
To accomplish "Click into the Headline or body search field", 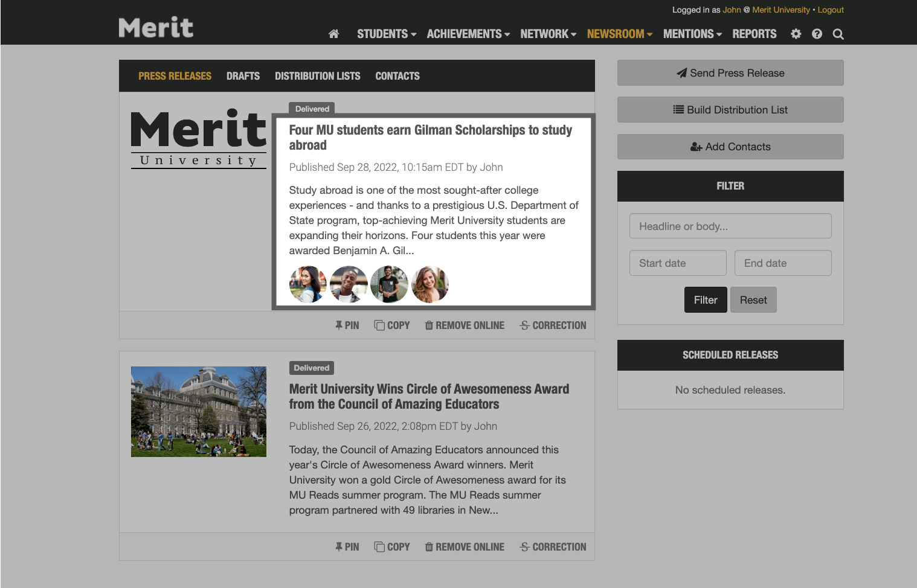I will 730,226.
